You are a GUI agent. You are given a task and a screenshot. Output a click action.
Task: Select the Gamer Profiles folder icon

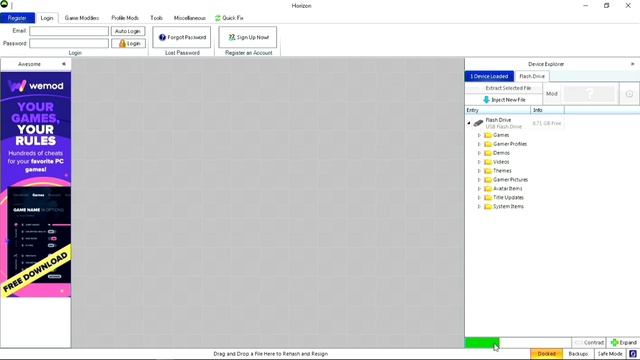pyautogui.click(x=488, y=144)
